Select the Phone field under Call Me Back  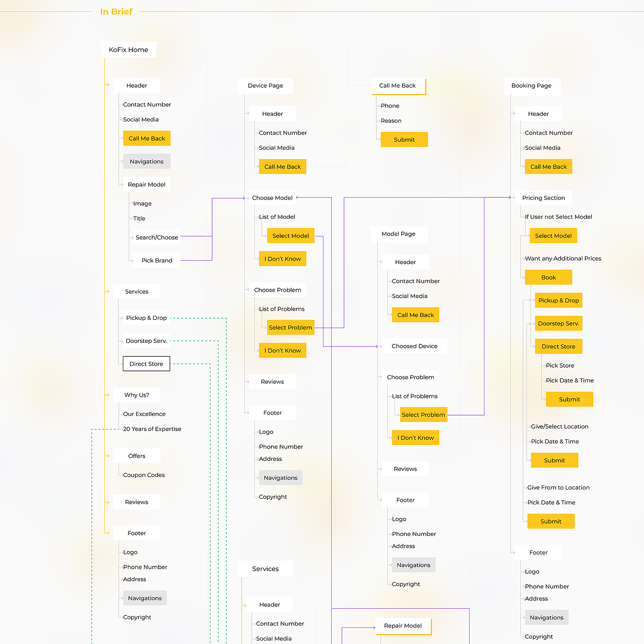390,106
